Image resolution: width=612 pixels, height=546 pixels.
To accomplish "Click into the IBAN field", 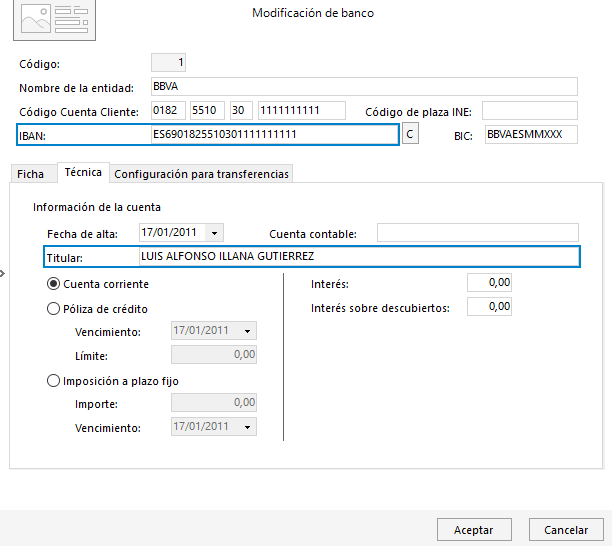I will coord(274,134).
